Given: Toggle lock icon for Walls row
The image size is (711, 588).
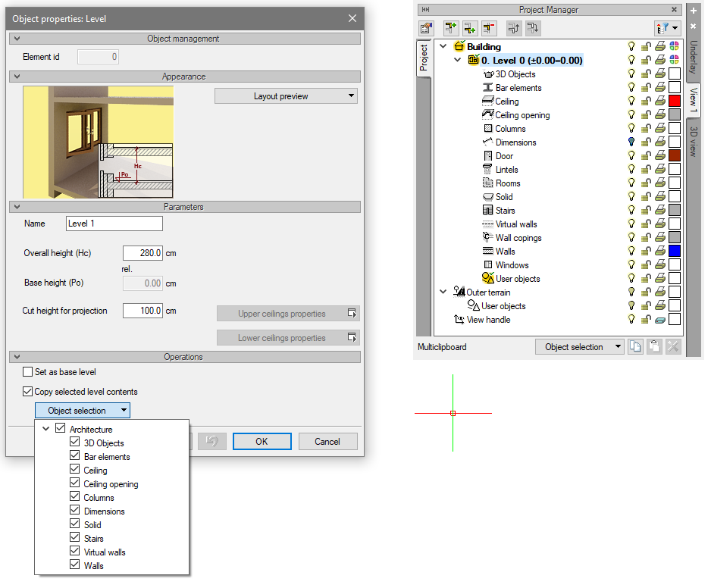Looking at the screenshot, I should (646, 251).
